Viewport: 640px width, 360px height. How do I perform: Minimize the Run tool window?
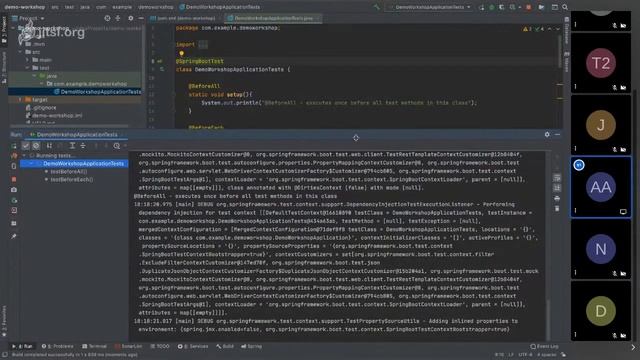558,134
